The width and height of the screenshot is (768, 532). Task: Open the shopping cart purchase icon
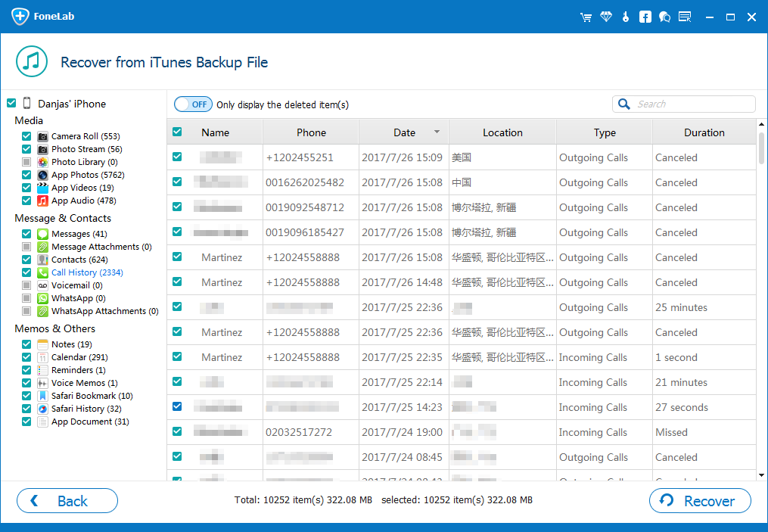[x=586, y=17]
